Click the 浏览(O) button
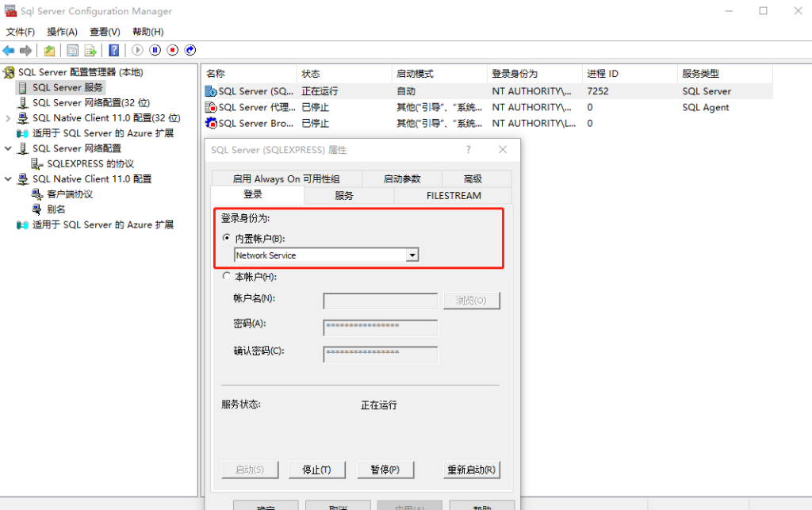This screenshot has width=812, height=510. coord(472,301)
